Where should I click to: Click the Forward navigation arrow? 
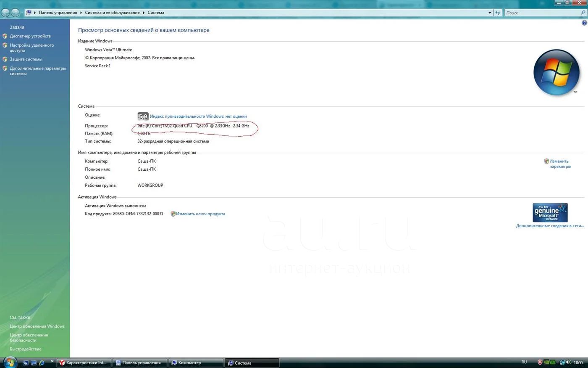click(15, 13)
